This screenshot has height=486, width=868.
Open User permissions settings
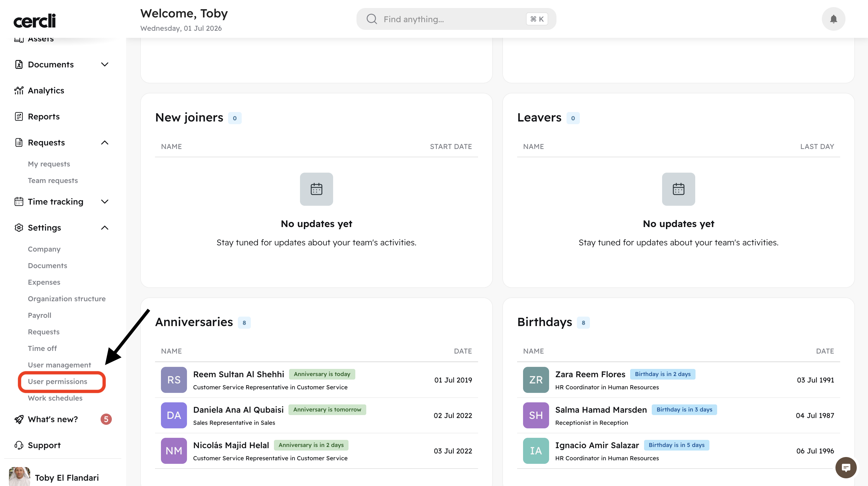[58, 381]
